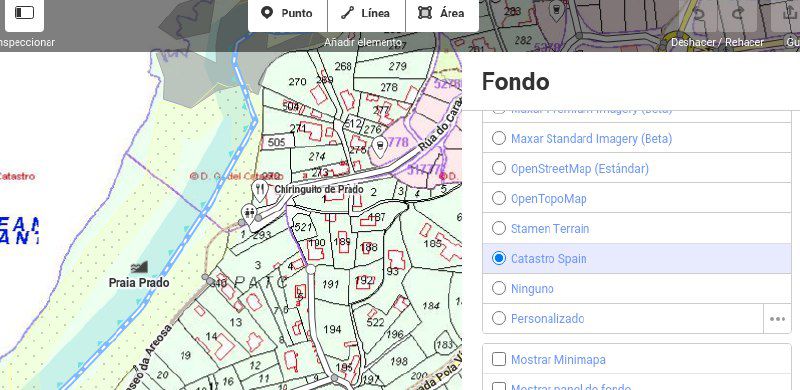Click the toilets marker below the restaurant
Viewport: 800px width, 390px height.
coord(249,212)
